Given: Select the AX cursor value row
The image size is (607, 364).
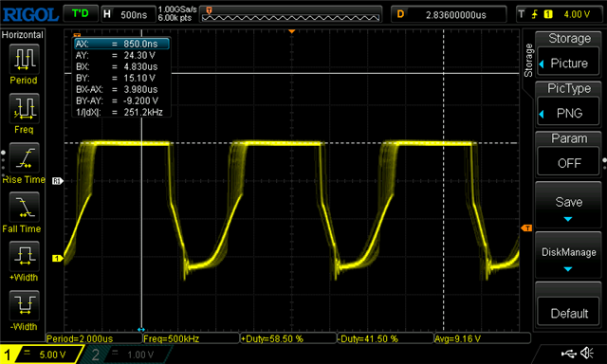Looking at the screenshot, I should (121, 44).
